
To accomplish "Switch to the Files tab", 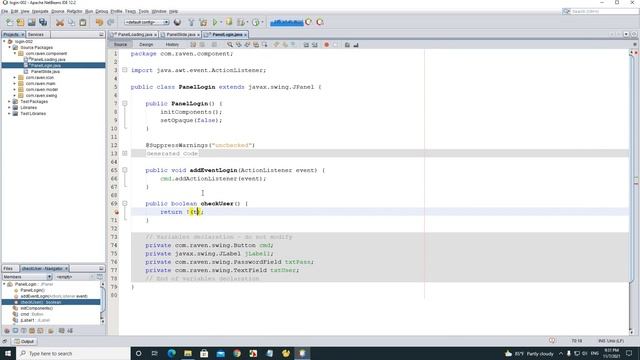I will tap(9, 269).
